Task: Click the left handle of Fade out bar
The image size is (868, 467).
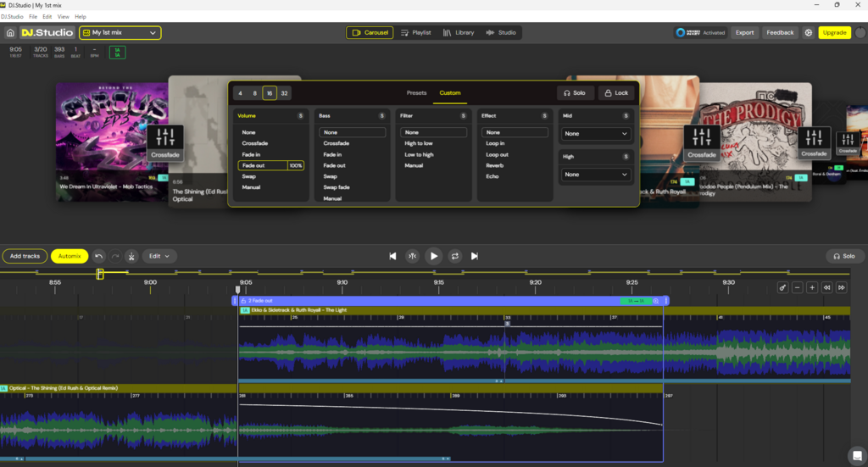Action: coord(234,301)
